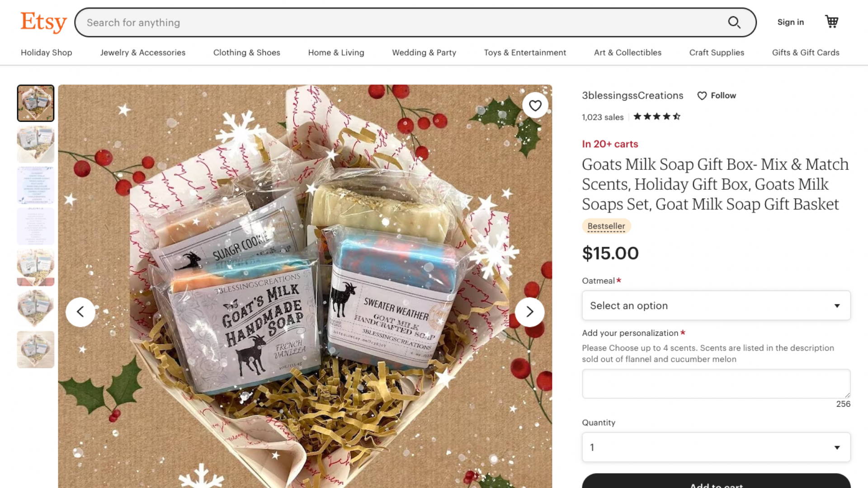868x488 pixels.
Task: Click the Add to cart button
Action: tap(716, 481)
